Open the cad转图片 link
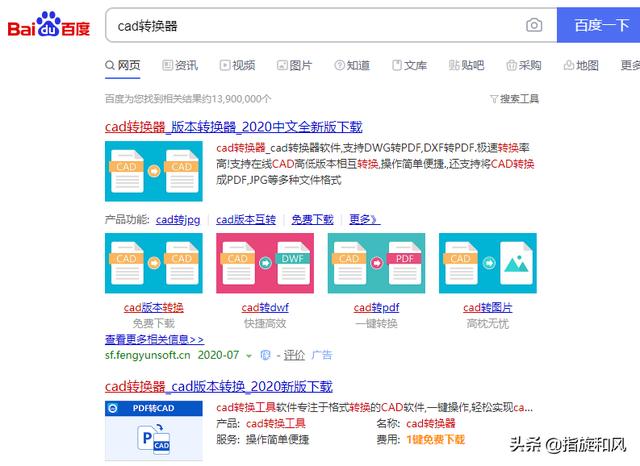Viewport: 640px width, 466px height. (488, 308)
